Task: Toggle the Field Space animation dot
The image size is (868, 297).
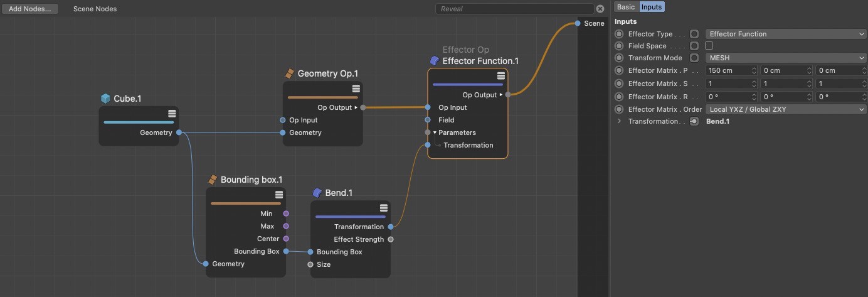Action: point(620,46)
